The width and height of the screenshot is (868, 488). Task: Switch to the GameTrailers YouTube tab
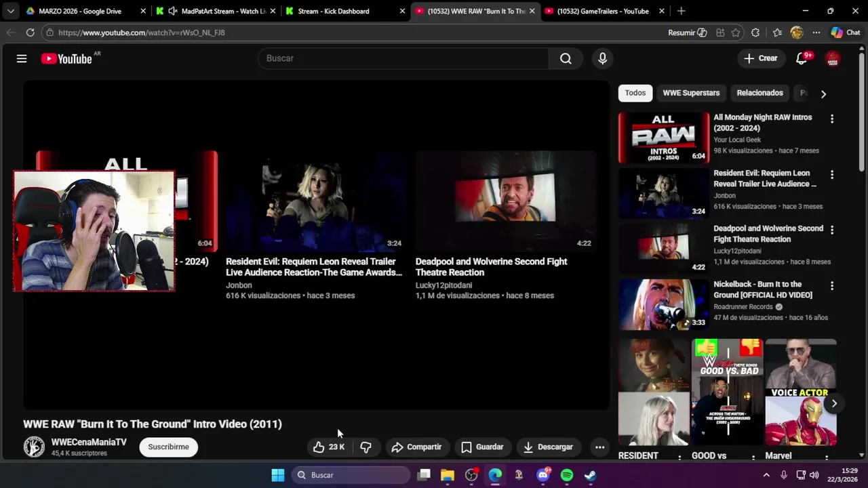click(x=604, y=11)
